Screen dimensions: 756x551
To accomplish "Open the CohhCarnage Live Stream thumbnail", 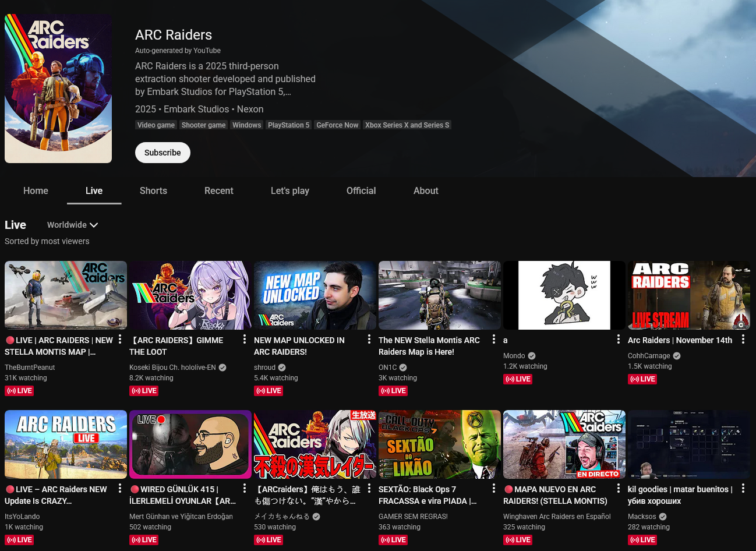I will pyautogui.click(x=689, y=295).
